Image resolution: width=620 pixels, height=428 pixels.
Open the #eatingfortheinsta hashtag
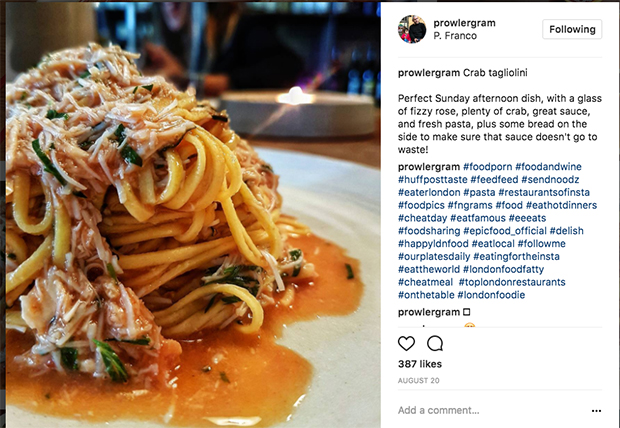[x=516, y=256]
